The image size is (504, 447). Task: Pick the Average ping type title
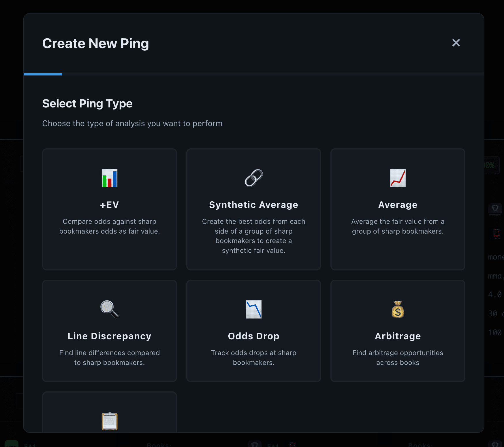[398, 205]
